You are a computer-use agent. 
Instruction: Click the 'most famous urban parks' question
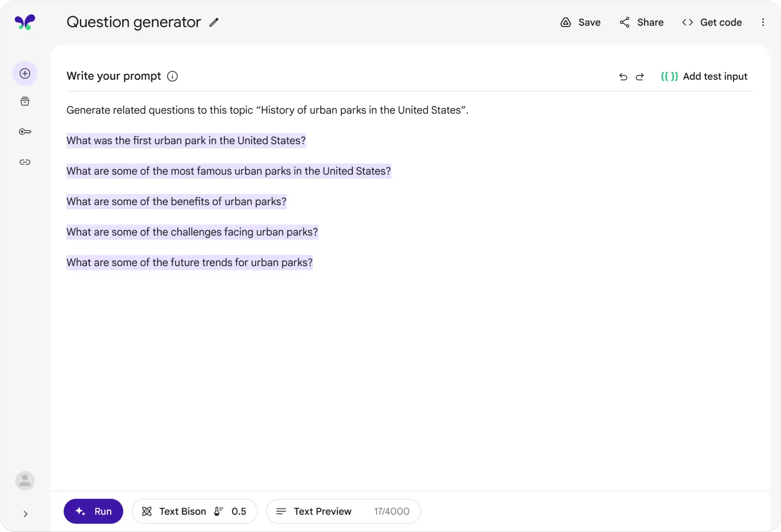[229, 171]
